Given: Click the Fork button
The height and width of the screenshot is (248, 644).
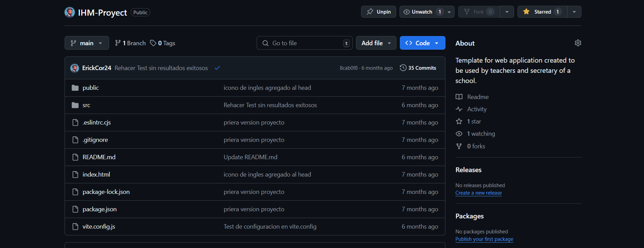Looking at the screenshot, I should tap(479, 12).
